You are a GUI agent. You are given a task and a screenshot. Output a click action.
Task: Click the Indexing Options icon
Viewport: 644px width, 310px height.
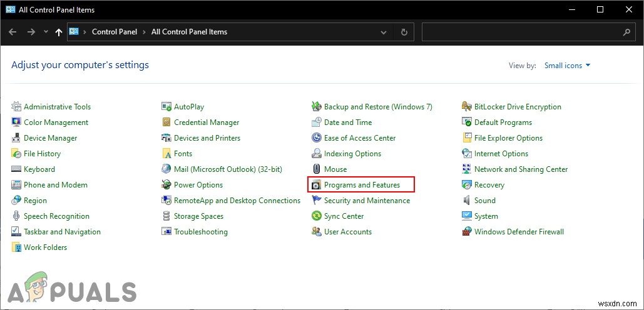316,153
